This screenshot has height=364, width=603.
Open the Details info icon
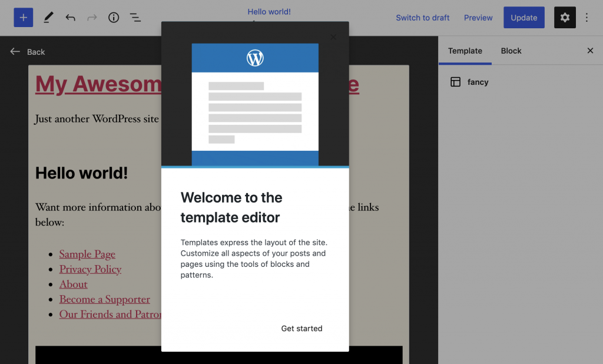114,18
